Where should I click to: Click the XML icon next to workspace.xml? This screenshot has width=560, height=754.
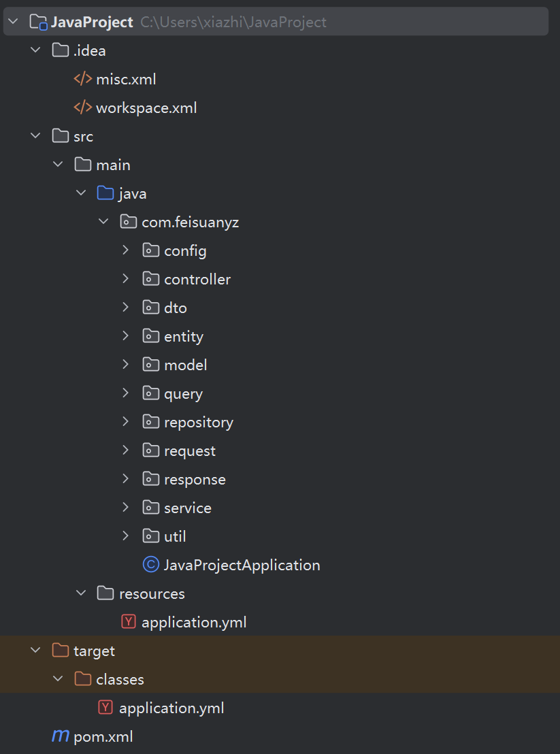(83, 108)
